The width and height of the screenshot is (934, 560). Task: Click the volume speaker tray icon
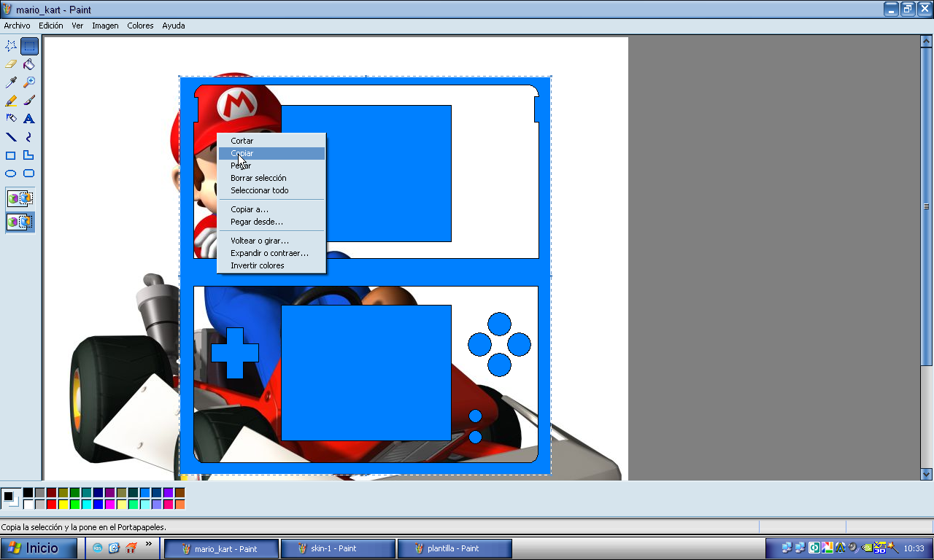point(853,548)
